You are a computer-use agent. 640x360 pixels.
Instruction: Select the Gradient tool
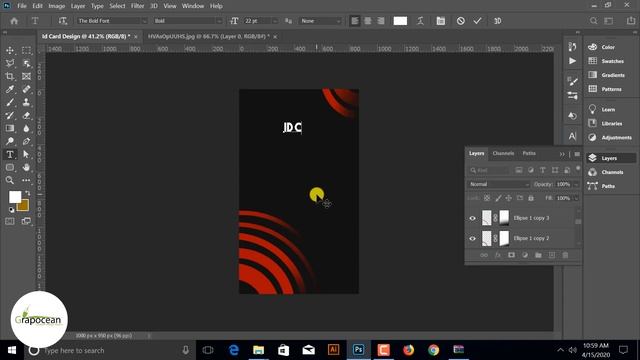10,129
